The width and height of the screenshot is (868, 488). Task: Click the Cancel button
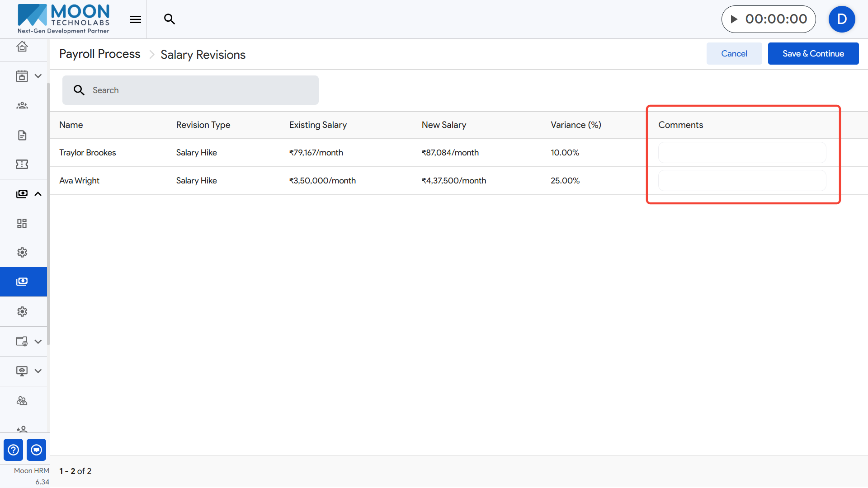click(x=734, y=54)
